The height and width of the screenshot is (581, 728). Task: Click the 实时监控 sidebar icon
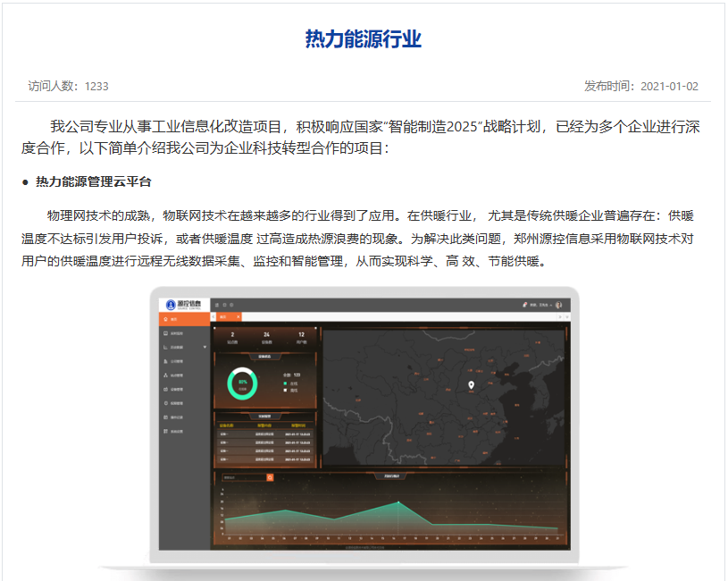click(166, 333)
